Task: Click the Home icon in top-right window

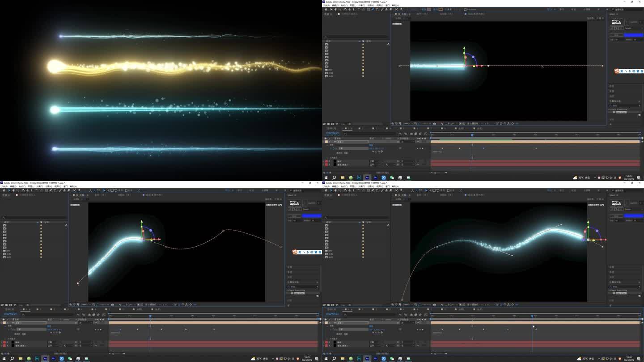Action: click(x=326, y=9)
